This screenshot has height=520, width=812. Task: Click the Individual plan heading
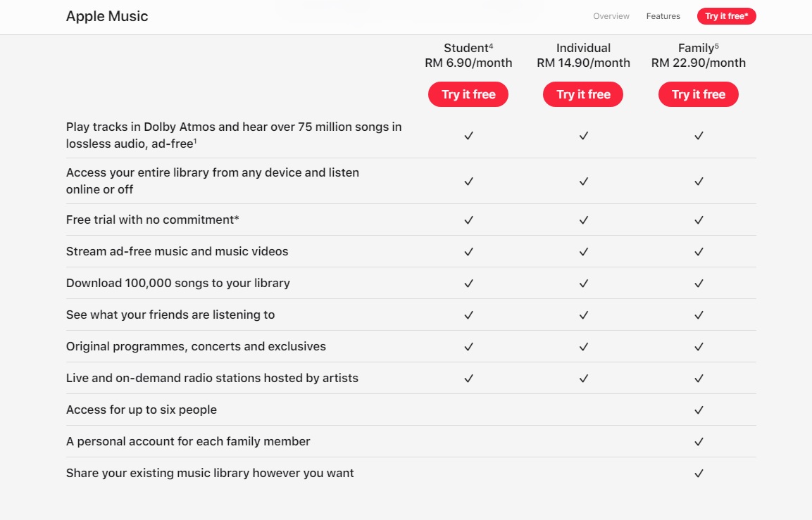(x=584, y=48)
